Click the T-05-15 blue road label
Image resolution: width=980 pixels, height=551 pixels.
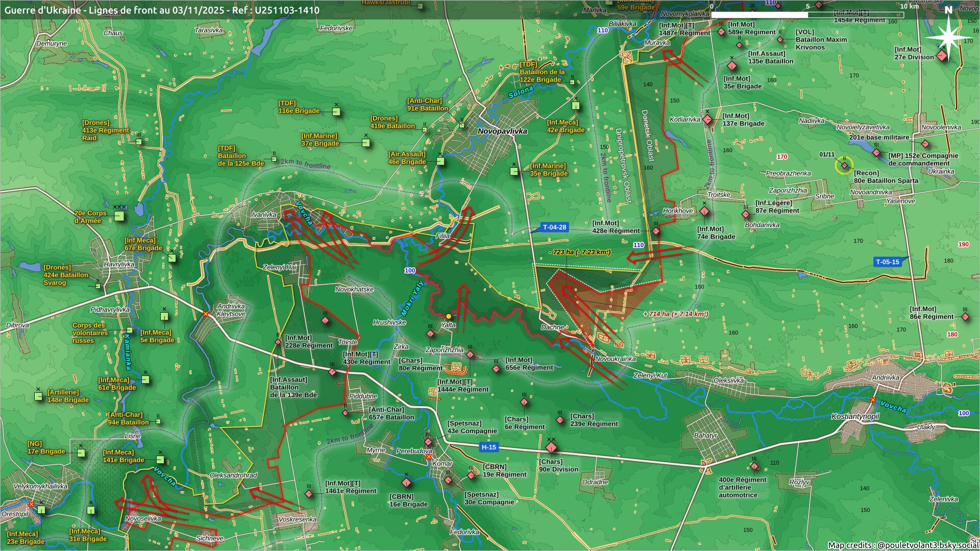click(888, 262)
